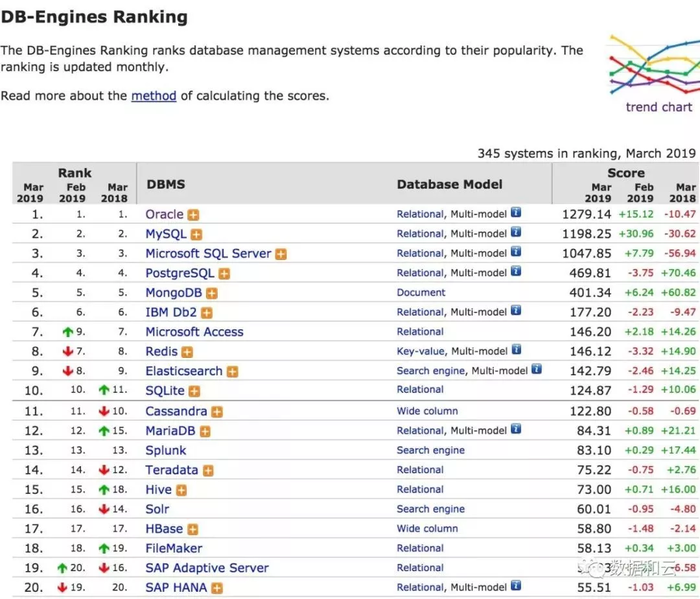Image resolution: width=700 pixels, height=599 pixels.
Task: Click the orange plus next to Oracle
Action: [x=193, y=215]
